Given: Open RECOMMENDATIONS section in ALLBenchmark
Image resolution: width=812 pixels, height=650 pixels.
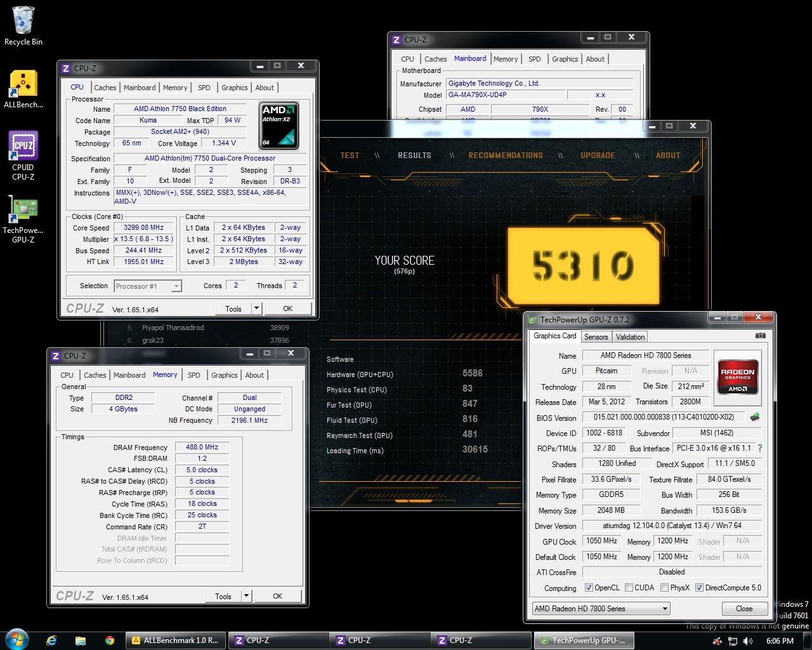Looking at the screenshot, I should (506, 156).
